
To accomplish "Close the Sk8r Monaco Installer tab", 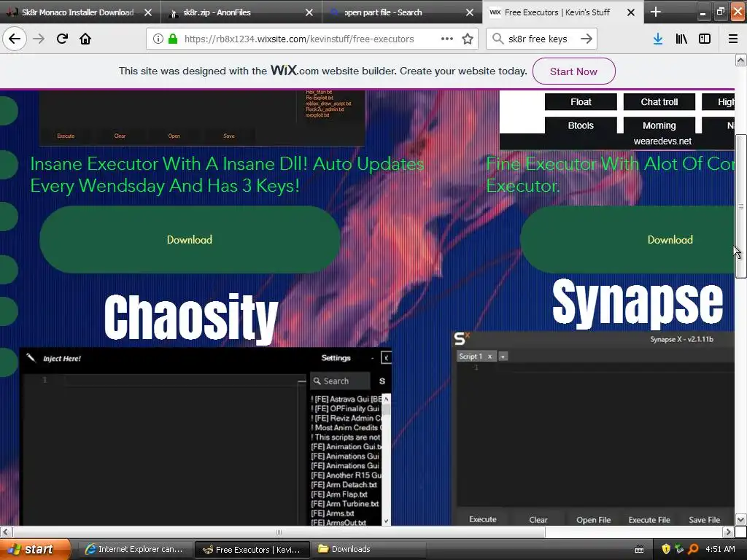I will [x=148, y=12].
